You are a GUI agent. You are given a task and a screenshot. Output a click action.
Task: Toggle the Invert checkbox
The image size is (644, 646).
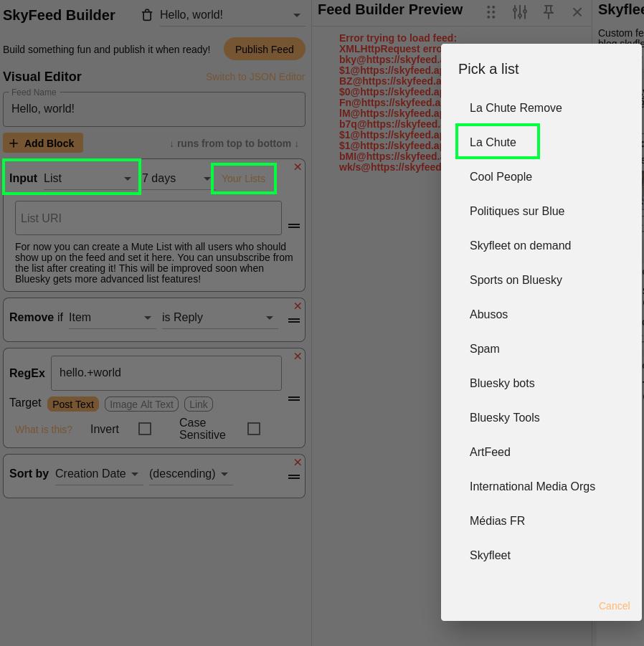(145, 429)
